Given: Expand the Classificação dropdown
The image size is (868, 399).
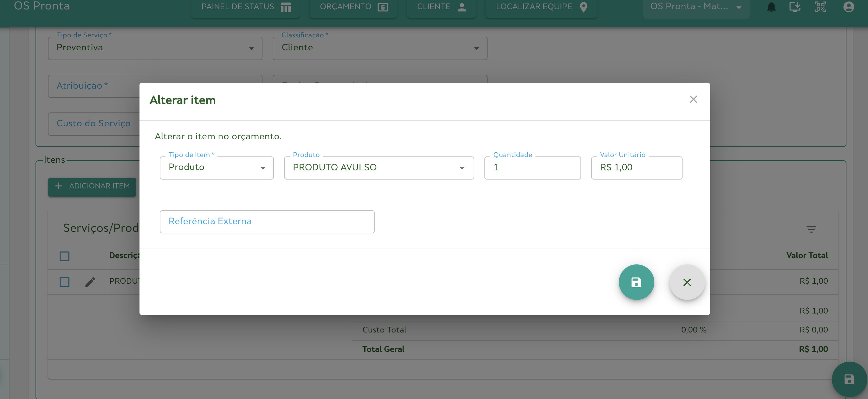Looking at the screenshot, I should [379, 48].
